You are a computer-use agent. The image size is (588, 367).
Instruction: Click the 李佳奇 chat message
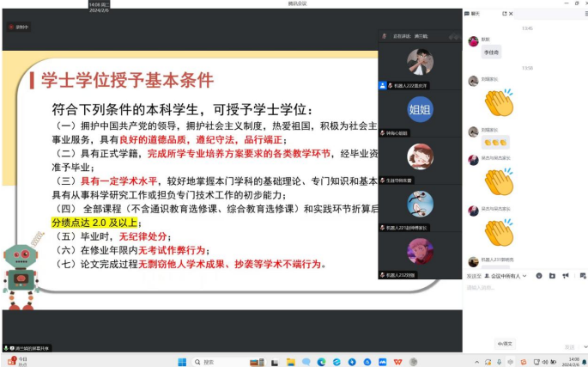tap(490, 52)
